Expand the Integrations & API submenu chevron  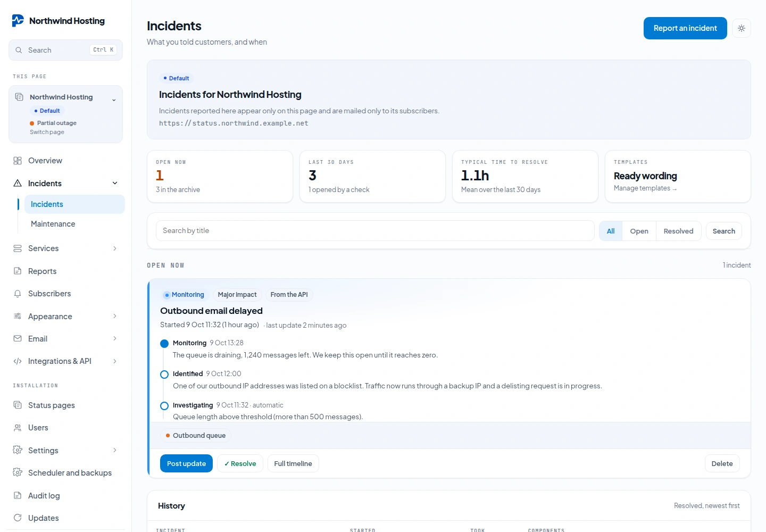(115, 361)
